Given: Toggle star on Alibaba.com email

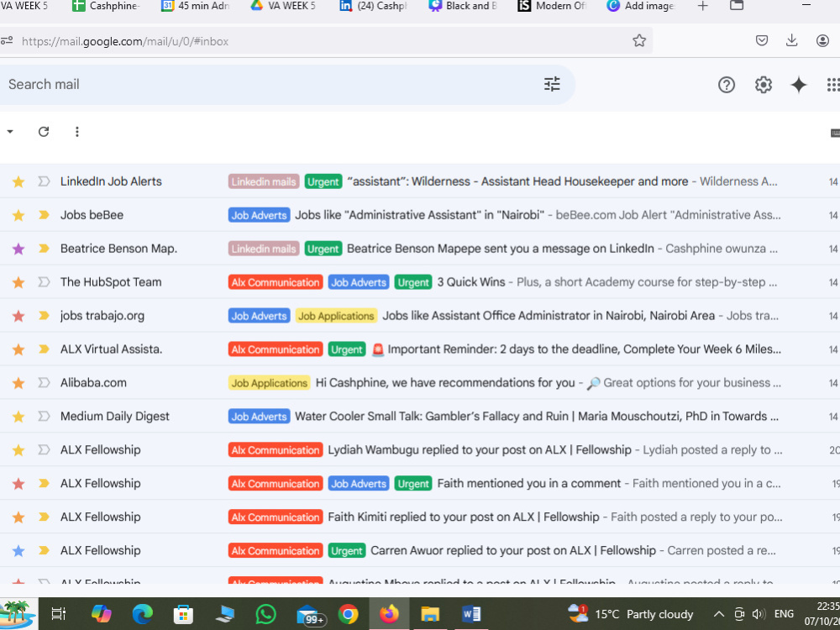Looking at the screenshot, I should (x=18, y=383).
